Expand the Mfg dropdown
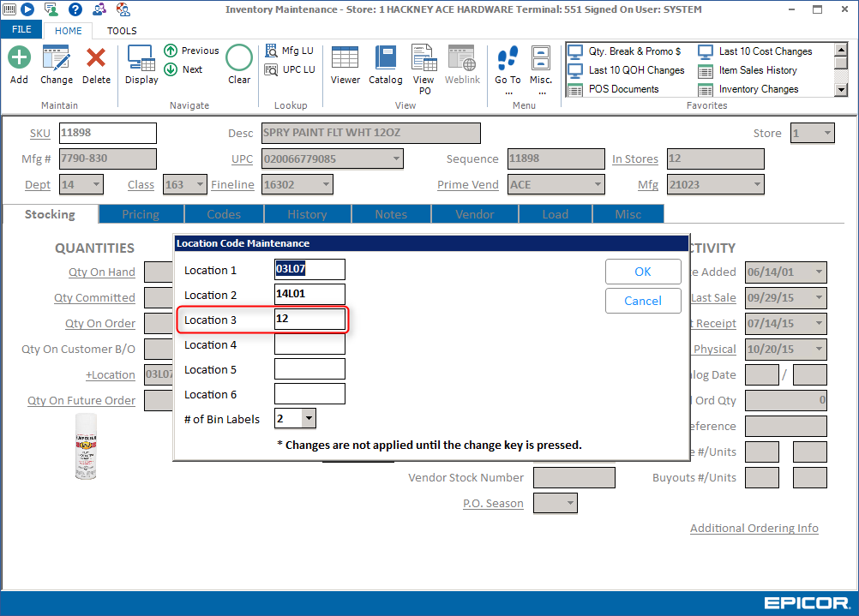 (x=757, y=184)
